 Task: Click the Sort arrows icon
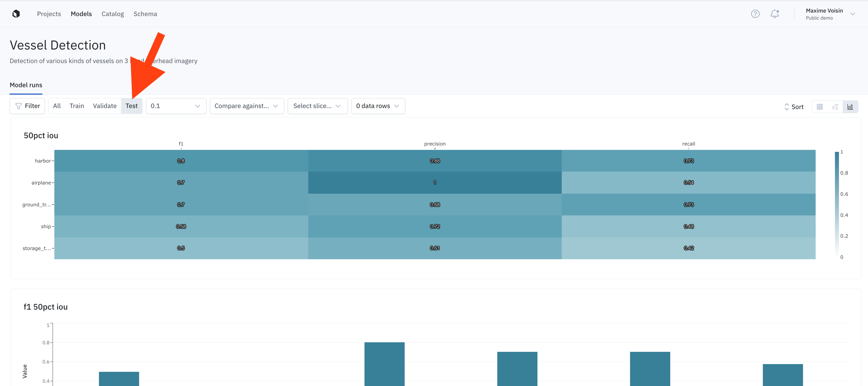tap(786, 107)
